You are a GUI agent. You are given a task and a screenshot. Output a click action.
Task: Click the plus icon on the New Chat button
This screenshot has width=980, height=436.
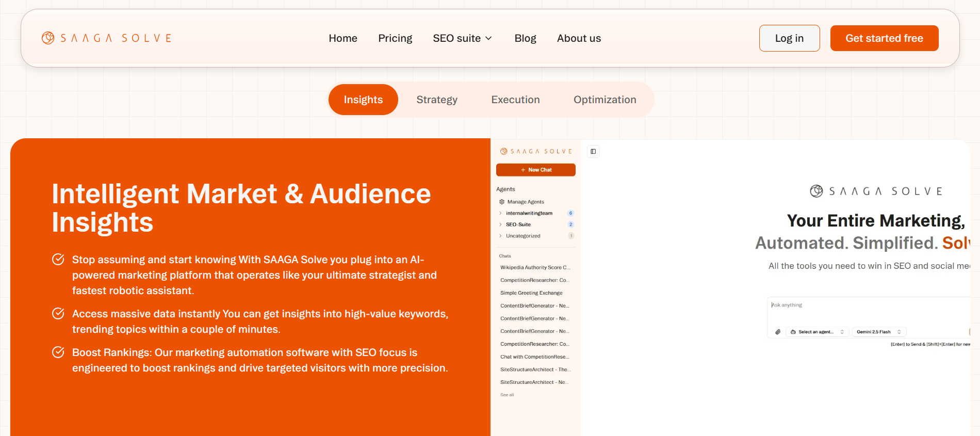(x=523, y=170)
